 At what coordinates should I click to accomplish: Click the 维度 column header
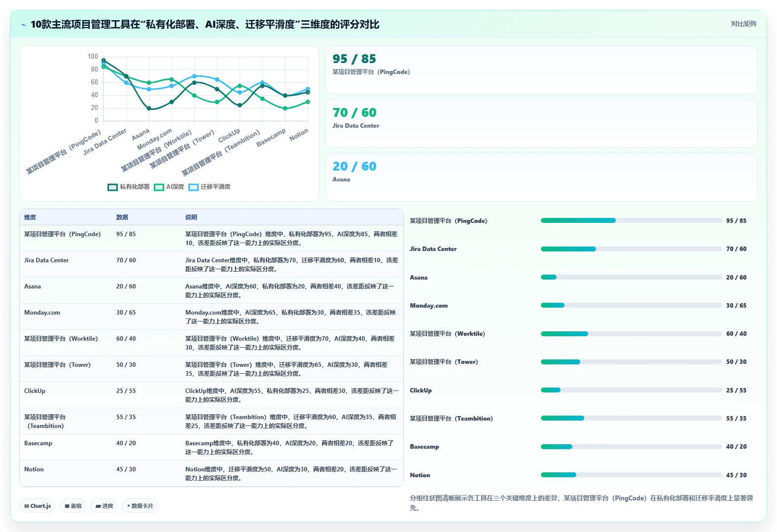pos(30,217)
